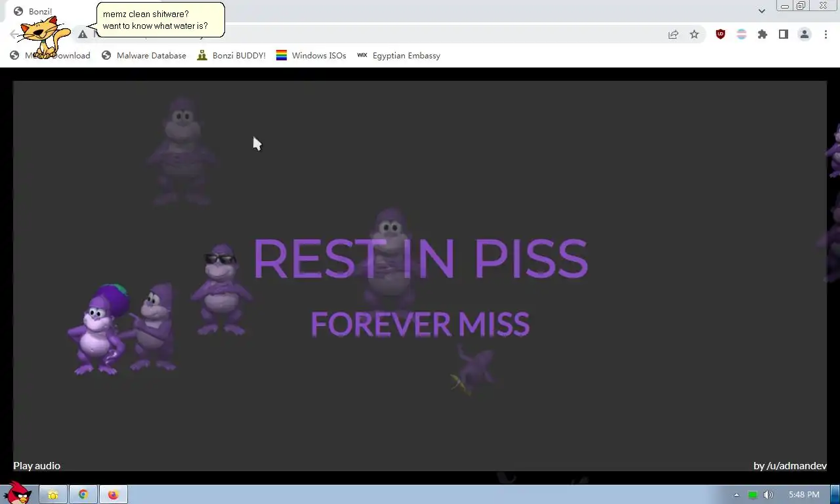Click the Angry Birds Start button
Image resolution: width=840 pixels, height=504 pixels.
coord(18,493)
